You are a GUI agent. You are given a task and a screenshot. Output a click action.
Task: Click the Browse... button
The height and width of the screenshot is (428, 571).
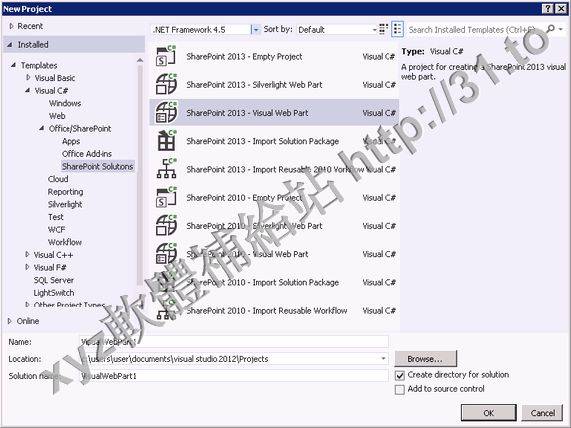pyautogui.click(x=425, y=359)
